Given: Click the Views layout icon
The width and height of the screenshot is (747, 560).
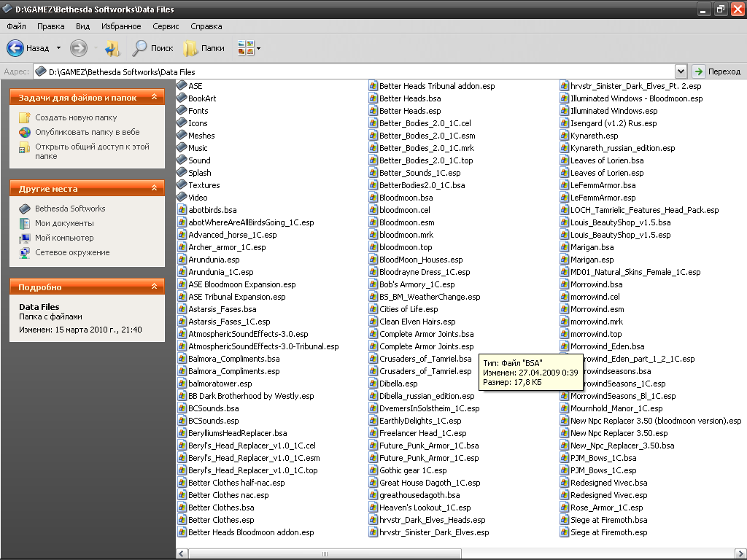Looking at the screenshot, I should [246, 48].
